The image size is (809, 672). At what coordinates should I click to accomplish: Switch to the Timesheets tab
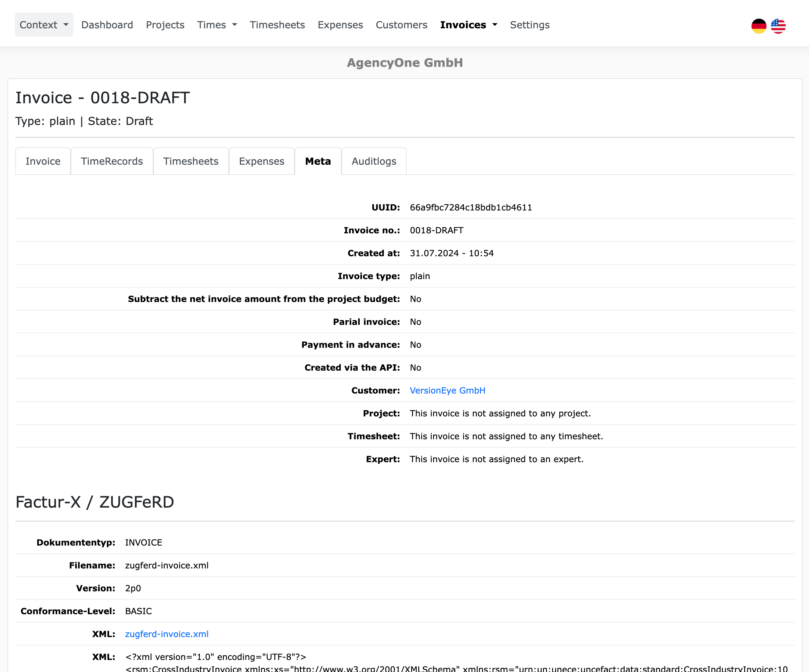(191, 161)
